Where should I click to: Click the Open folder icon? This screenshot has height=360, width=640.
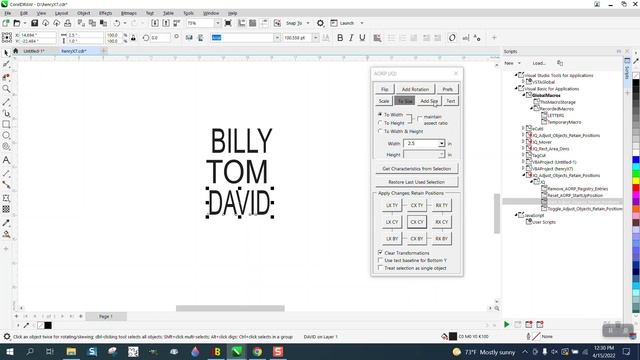tap(17, 23)
